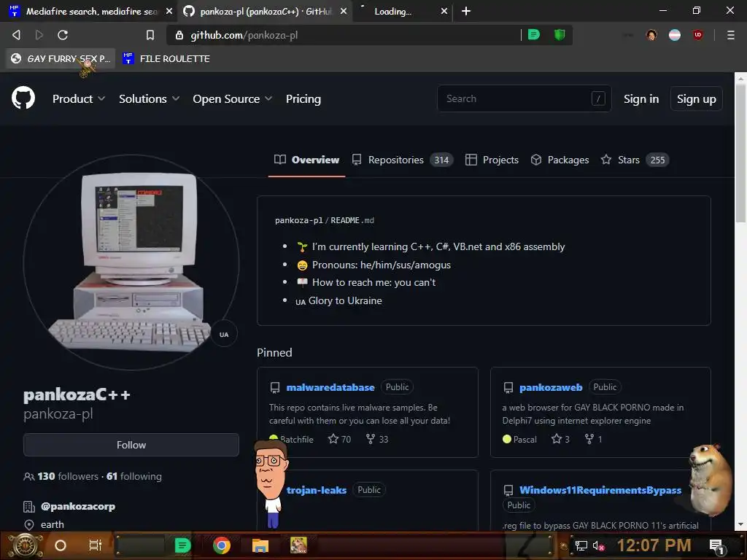
Task: Expand the Solutions dropdown menu
Action: (x=149, y=98)
